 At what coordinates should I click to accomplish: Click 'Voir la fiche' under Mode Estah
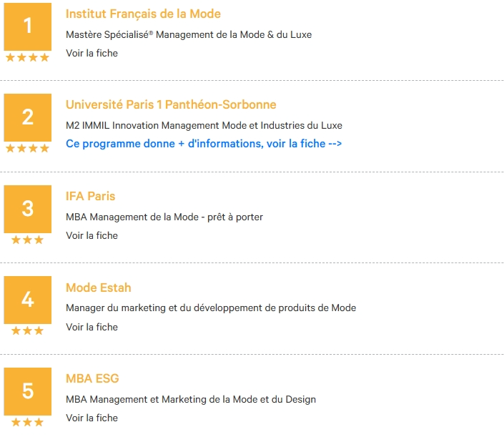coord(92,327)
